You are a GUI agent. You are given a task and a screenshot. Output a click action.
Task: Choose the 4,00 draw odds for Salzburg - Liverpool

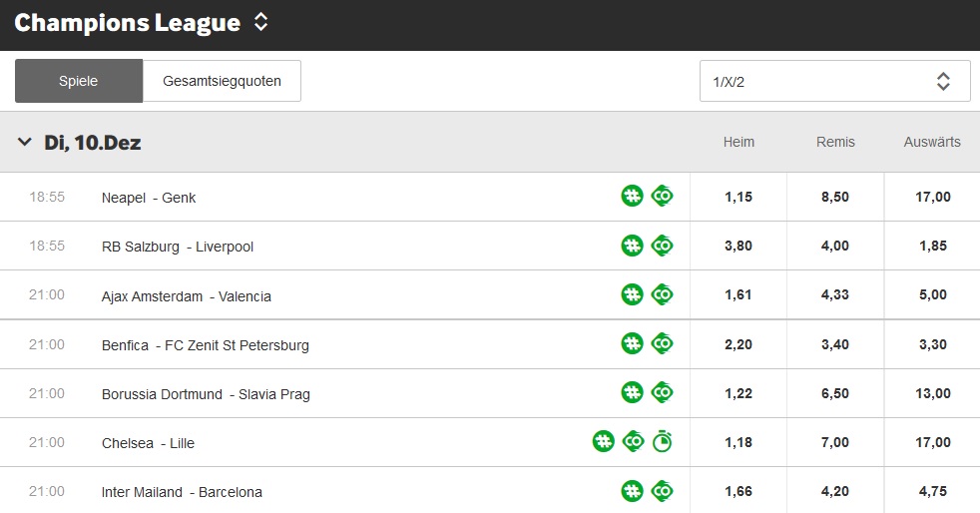click(x=835, y=246)
